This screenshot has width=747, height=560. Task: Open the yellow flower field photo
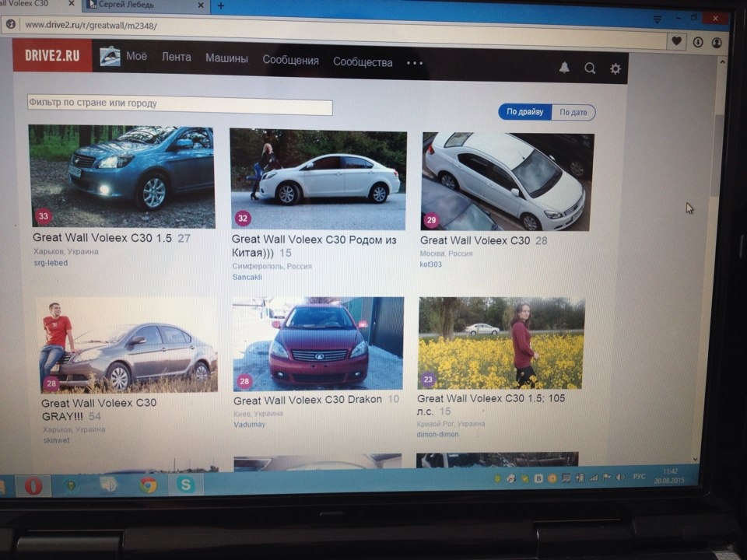[x=501, y=343]
